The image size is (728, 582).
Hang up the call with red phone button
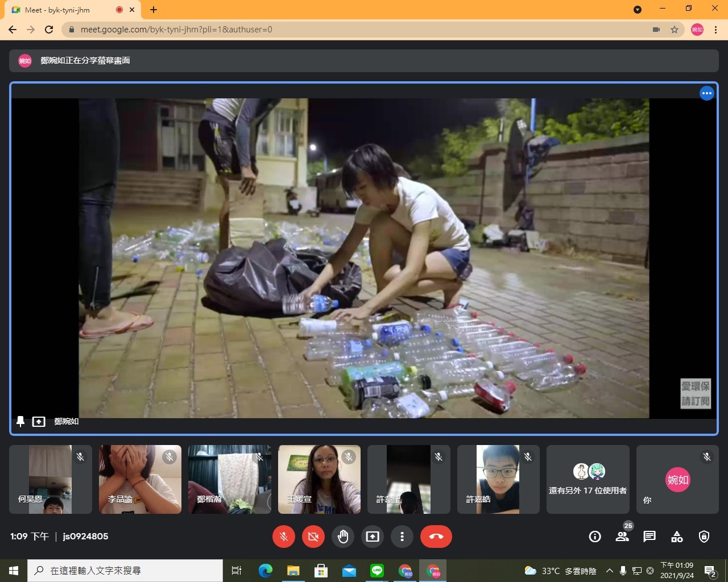[x=436, y=537]
